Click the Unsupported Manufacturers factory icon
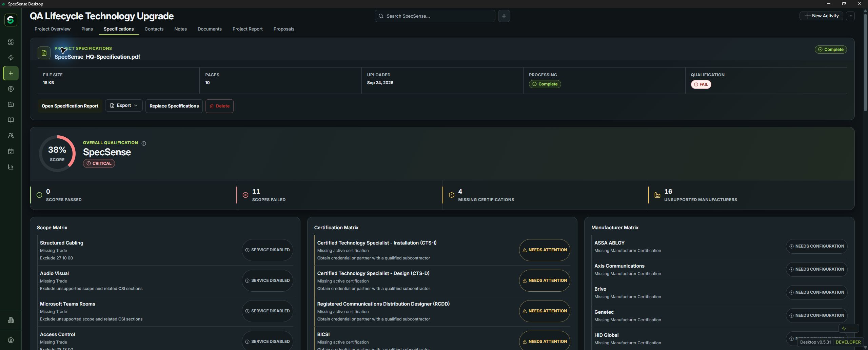The height and width of the screenshot is (350, 868). click(657, 195)
